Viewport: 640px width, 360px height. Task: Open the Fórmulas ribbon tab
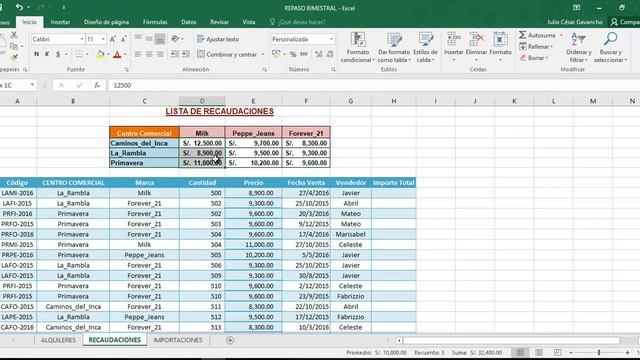pos(155,22)
